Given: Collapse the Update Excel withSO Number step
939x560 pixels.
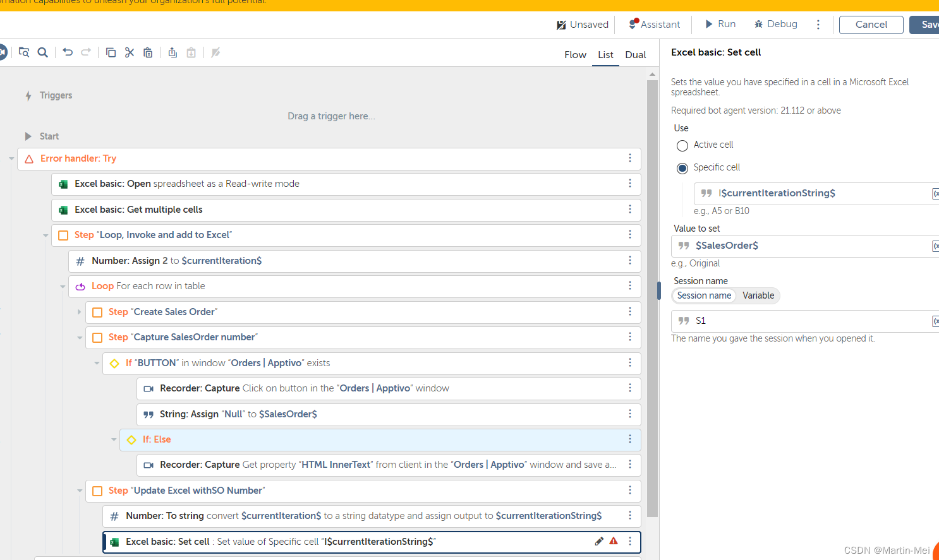Looking at the screenshot, I should point(80,491).
